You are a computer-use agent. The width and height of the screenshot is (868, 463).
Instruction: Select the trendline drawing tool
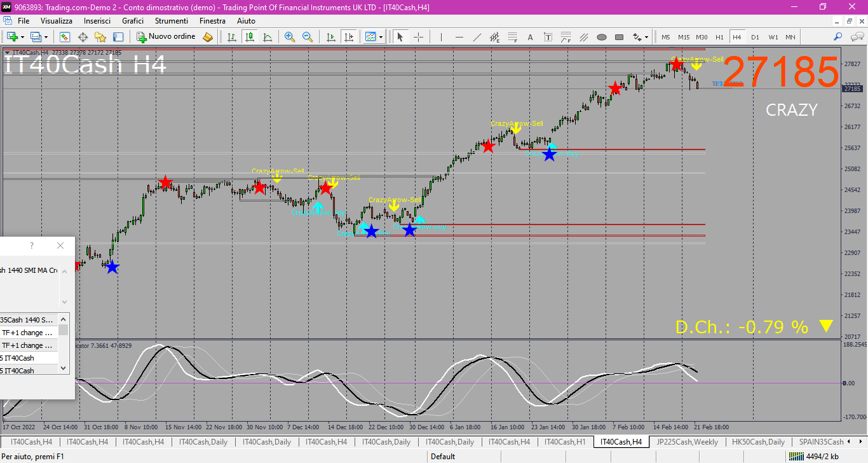tap(477, 37)
